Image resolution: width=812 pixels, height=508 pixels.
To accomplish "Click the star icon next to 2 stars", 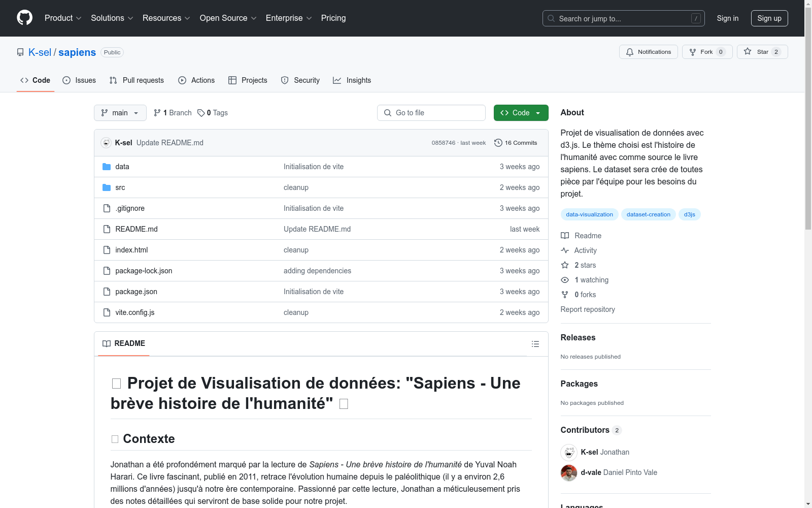I will coord(565,265).
